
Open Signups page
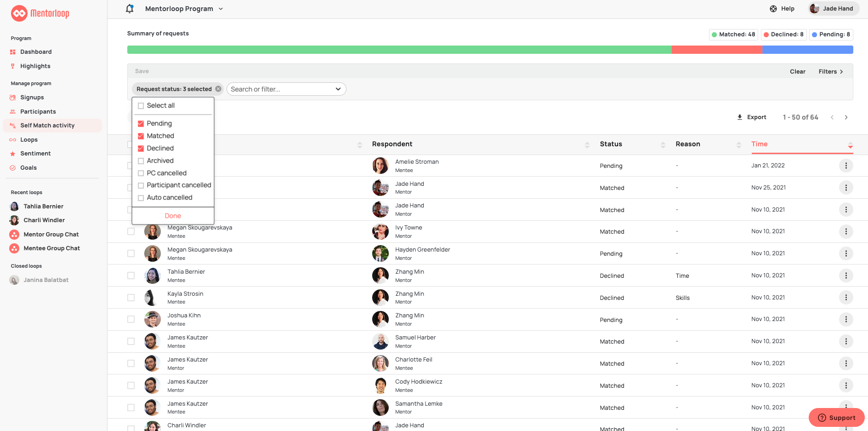click(32, 98)
